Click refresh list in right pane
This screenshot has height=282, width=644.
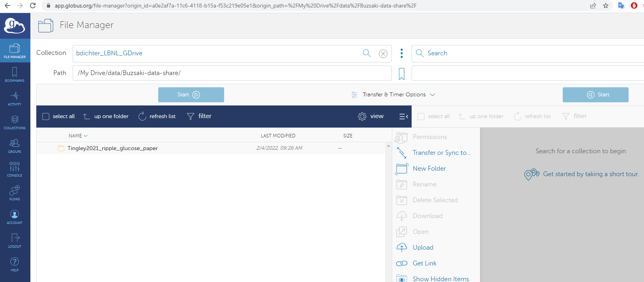tap(532, 117)
